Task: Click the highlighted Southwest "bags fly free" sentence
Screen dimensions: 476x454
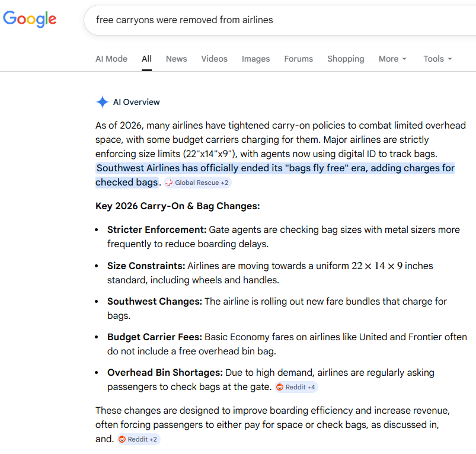Action: pyautogui.click(x=275, y=175)
